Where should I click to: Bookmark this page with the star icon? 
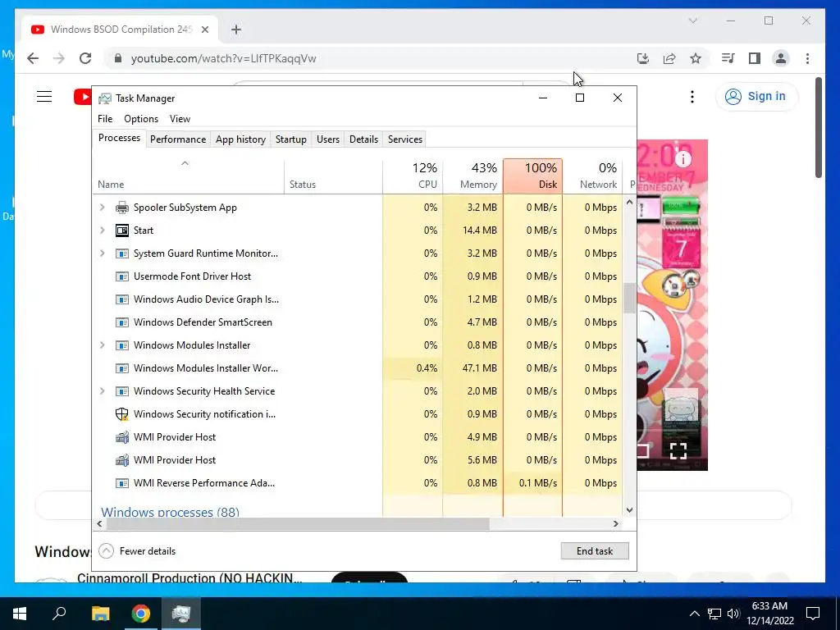click(x=696, y=58)
